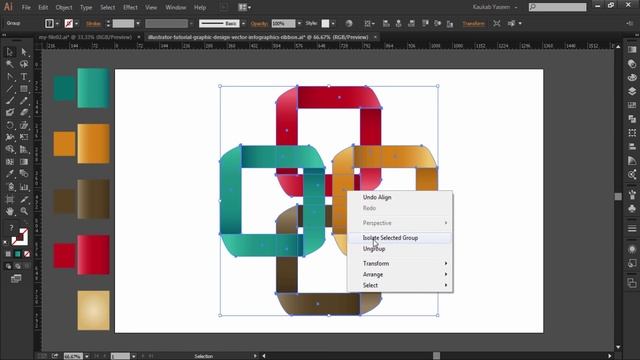Viewport: 640px width, 360px height.
Task: Select the Line Segment tool
Action: 10,89
